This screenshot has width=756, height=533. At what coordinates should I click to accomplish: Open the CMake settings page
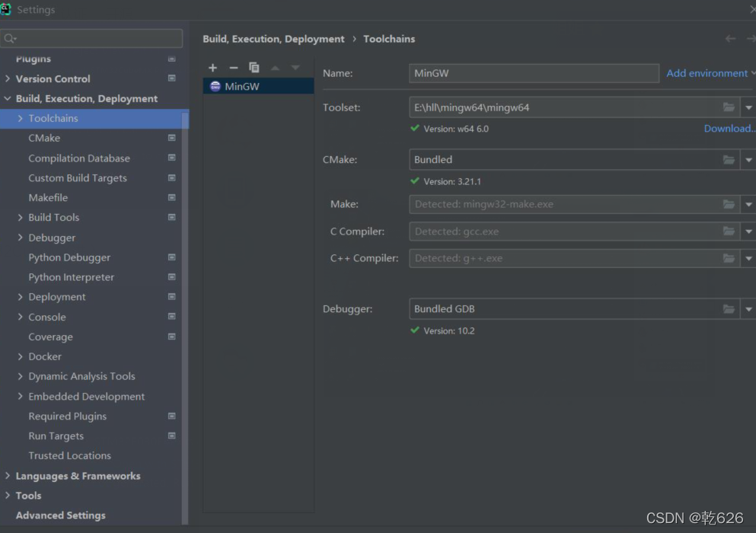tap(44, 138)
